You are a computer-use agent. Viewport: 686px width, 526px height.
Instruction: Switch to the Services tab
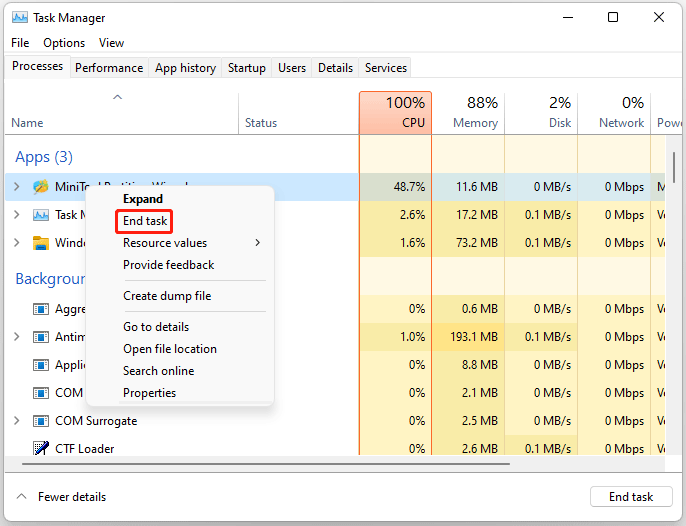pos(386,68)
